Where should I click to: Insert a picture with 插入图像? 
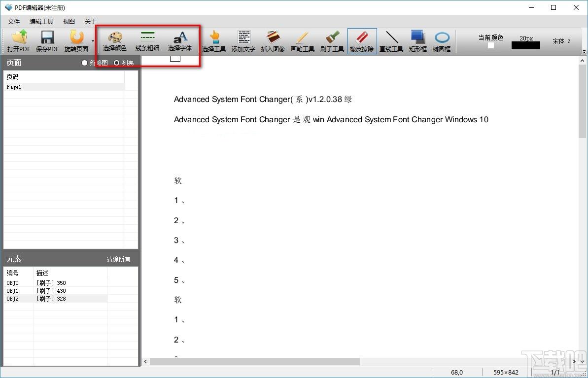click(x=273, y=41)
